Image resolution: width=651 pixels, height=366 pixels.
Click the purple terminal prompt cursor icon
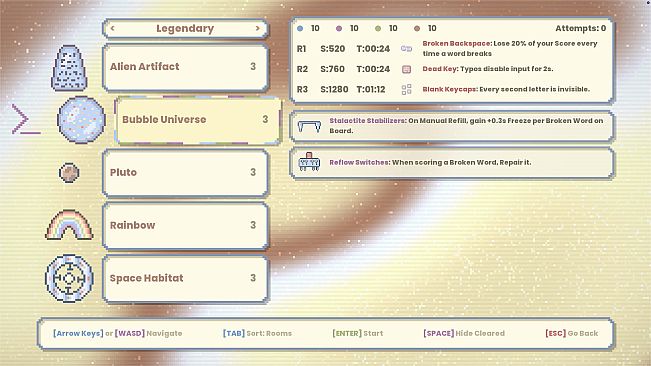[26, 120]
